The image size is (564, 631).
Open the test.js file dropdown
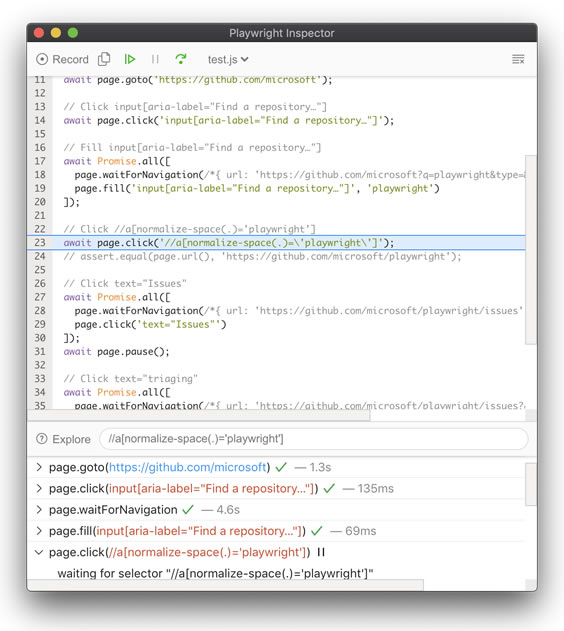(228, 60)
